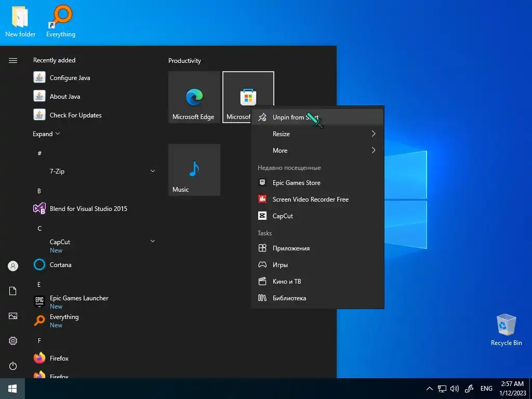Open the Epic Games Launcher entry text
532x399 pixels.
[79, 298]
